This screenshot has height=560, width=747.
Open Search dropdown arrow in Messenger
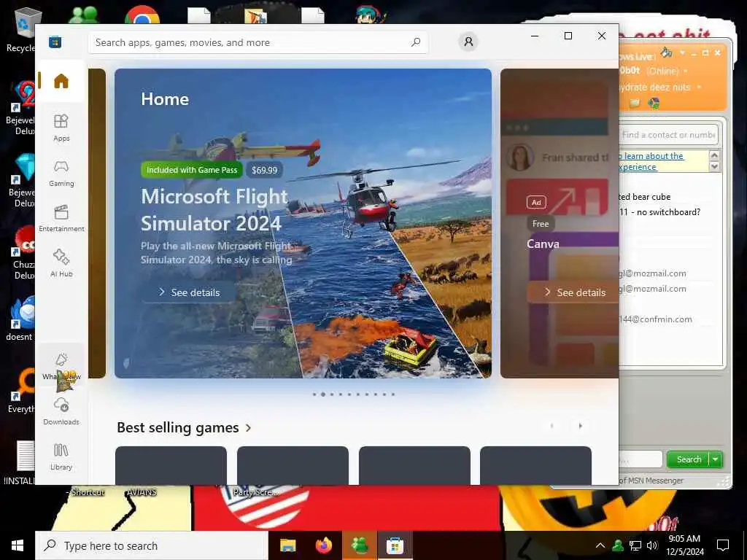click(x=716, y=459)
